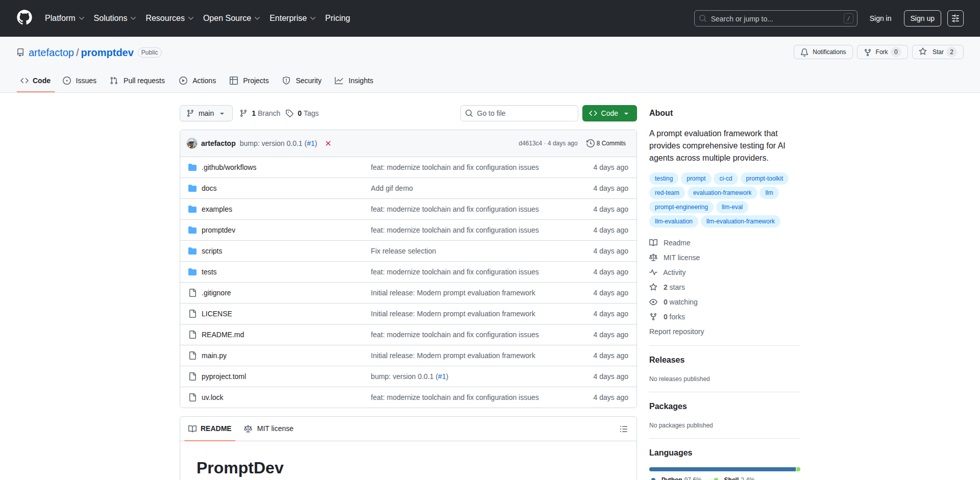
Task: Click the Star icon
Action: (x=923, y=52)
